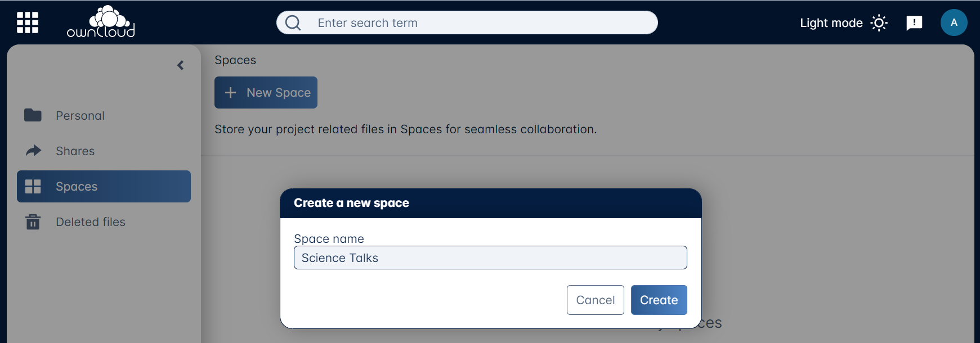Click the New Space button

266,92
